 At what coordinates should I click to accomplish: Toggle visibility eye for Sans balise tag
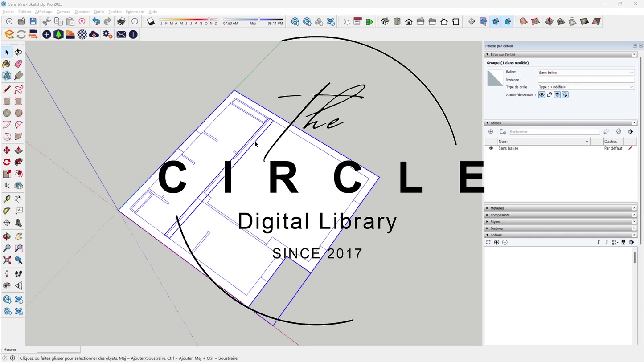click(491, 148)
